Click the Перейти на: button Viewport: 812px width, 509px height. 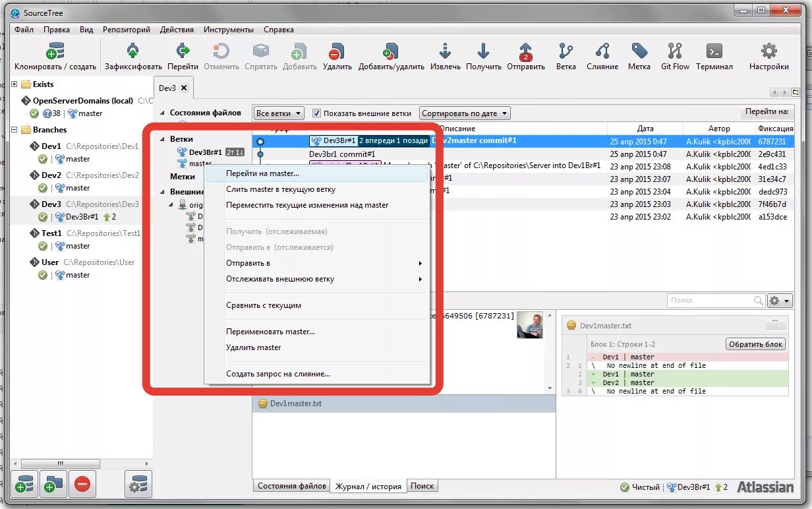767,112
